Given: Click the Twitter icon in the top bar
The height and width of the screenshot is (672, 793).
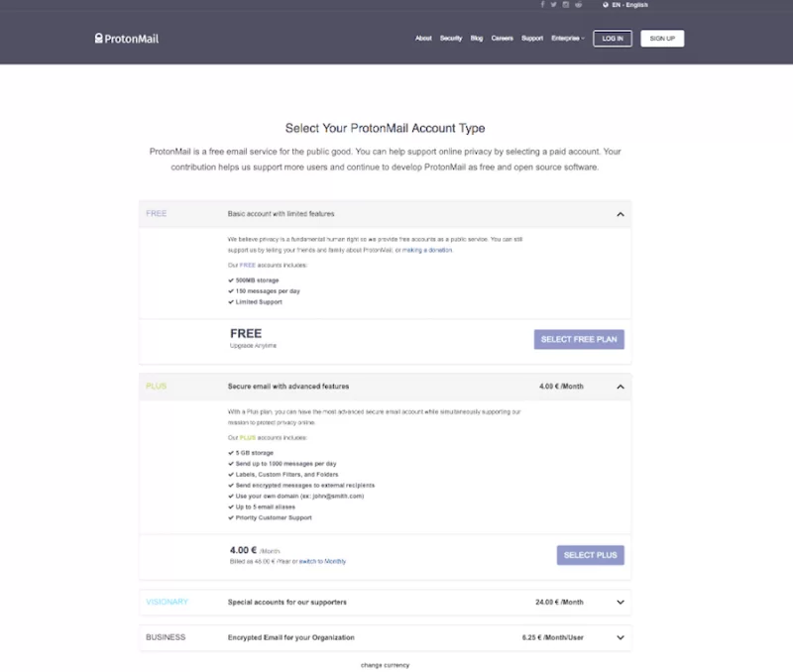Looking at the screenshot, I should pyautogui.click(x=553, y=5).
